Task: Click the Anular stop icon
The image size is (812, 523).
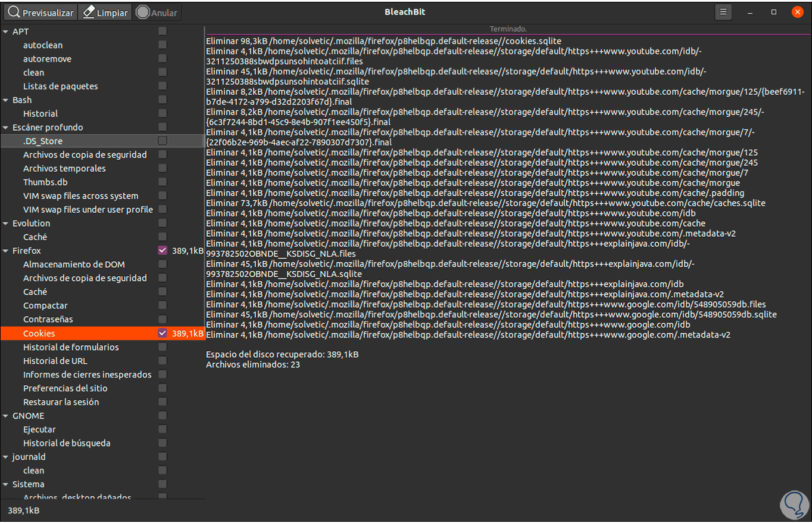Action: [x=142, y=13]
